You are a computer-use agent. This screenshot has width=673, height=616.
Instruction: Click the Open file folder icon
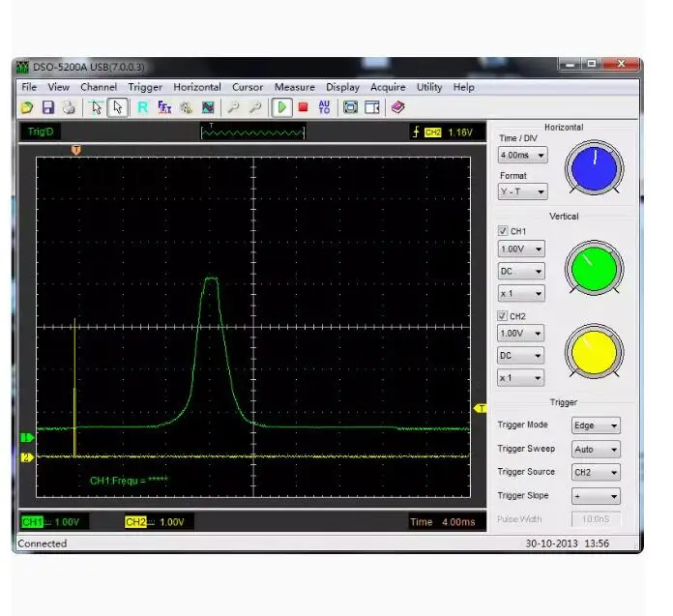click(27, 107)
